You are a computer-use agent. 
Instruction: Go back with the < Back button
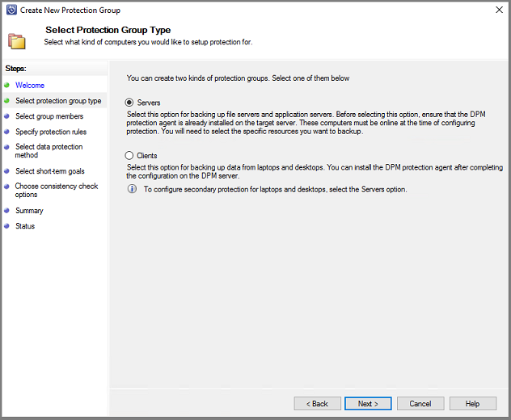317,403
